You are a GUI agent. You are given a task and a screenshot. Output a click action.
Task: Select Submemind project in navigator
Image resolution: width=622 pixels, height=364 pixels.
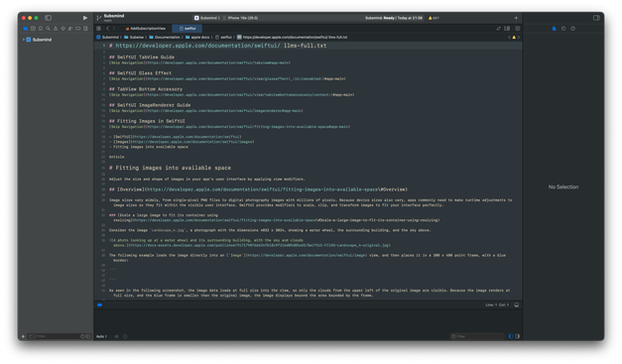[39, 40]
